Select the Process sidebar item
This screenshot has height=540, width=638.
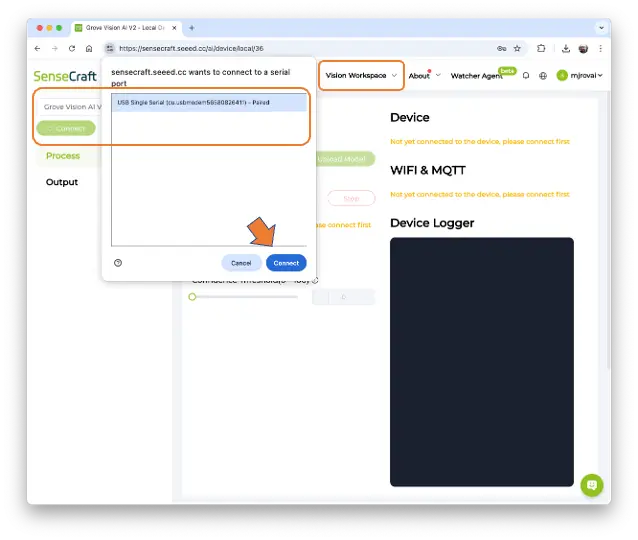click(63, 156)
